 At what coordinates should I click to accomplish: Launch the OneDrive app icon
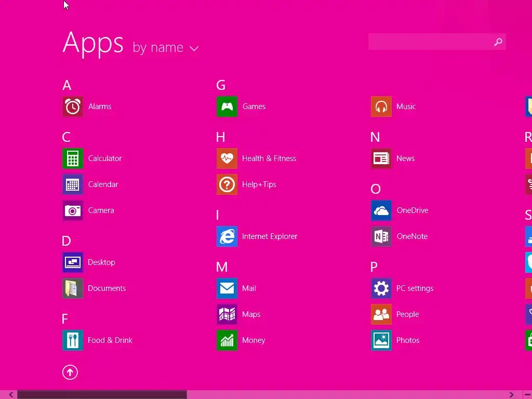[381, 210]
